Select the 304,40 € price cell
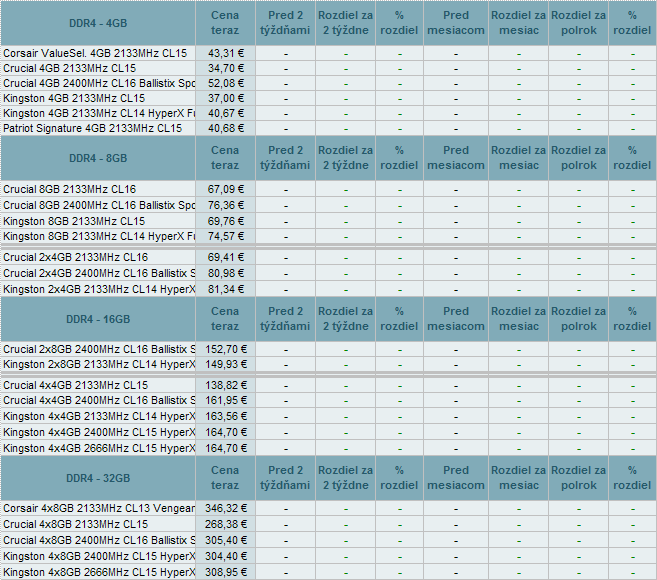Viewport: 657px width, 580px height. click(x=225, y=556)
